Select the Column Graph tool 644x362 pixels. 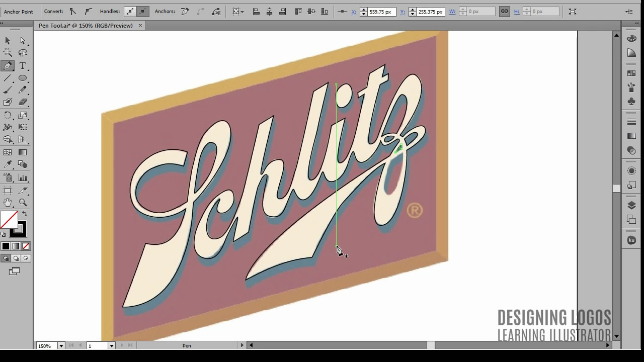pyautogui.click(x=23, y=177)
